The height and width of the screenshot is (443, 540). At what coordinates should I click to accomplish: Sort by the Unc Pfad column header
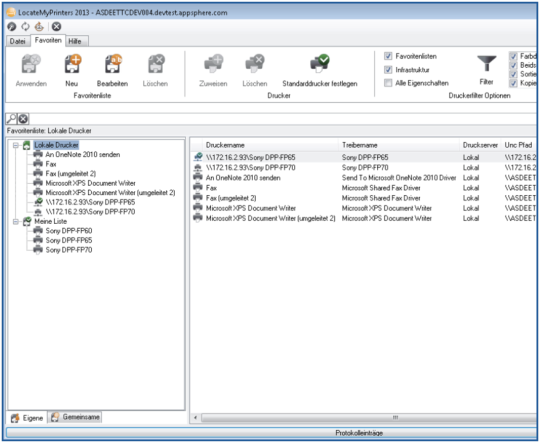(x=519, y=145)
